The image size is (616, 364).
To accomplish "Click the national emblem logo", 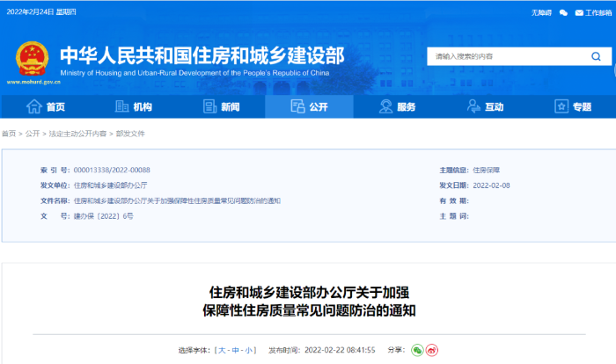I will click(x=33, y=58).
